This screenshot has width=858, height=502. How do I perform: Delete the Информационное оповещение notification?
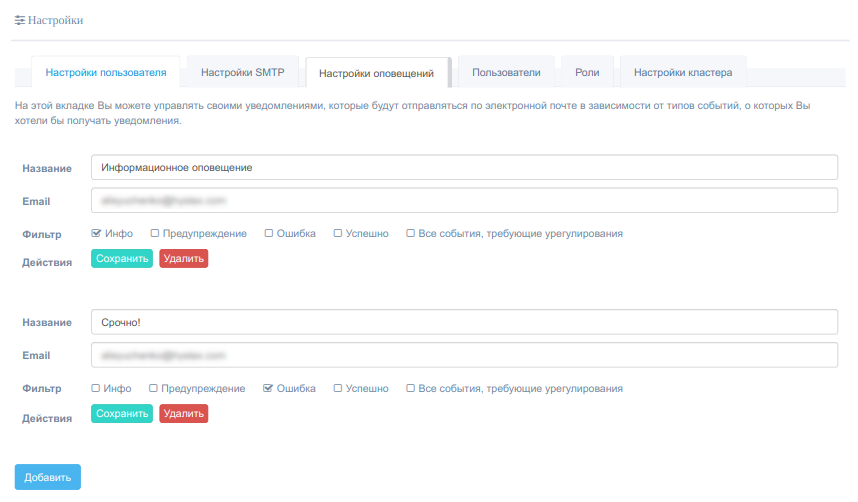(x=183, y=259)
